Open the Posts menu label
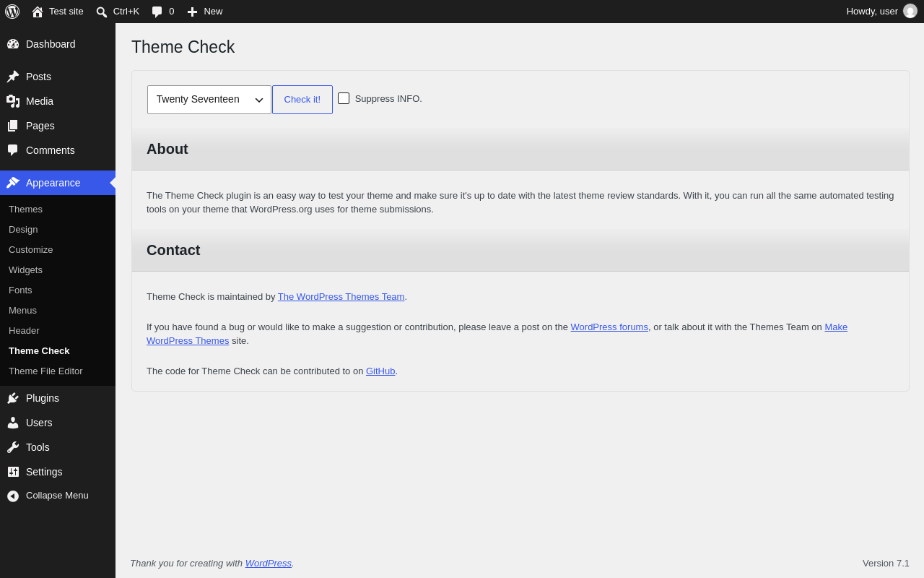The width and height of the screenshot is (924, 578). pyautogui.click(x=38, y=77)
